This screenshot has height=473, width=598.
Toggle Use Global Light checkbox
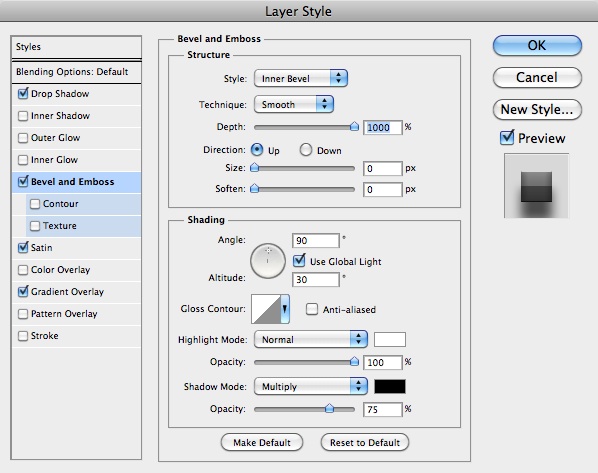click(299, 261)
